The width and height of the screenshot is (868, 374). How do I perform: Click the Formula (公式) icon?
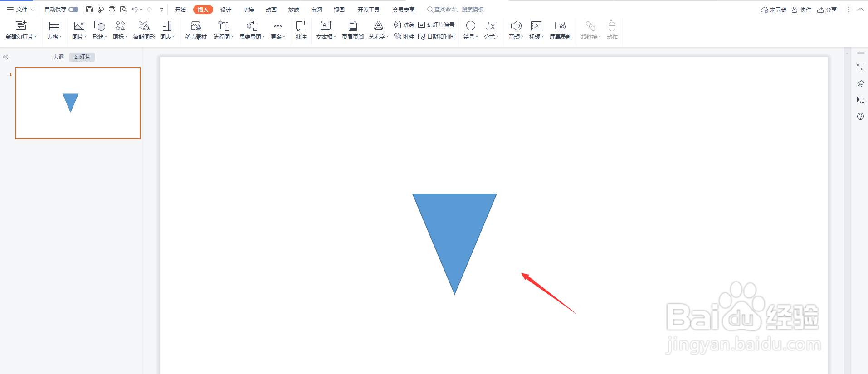[x=491, y=26]
